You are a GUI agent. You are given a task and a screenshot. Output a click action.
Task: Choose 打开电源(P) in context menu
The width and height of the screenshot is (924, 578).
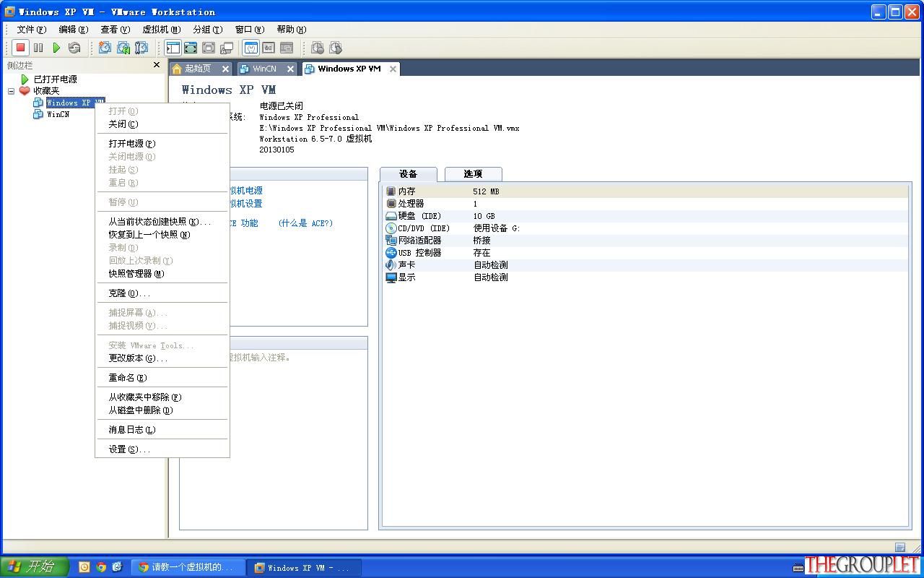(162, 144)
